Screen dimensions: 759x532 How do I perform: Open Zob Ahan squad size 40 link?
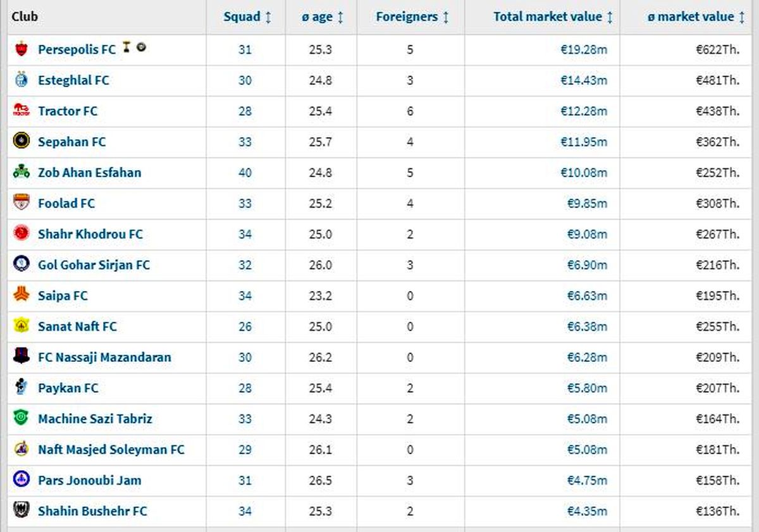pos(245,172)
